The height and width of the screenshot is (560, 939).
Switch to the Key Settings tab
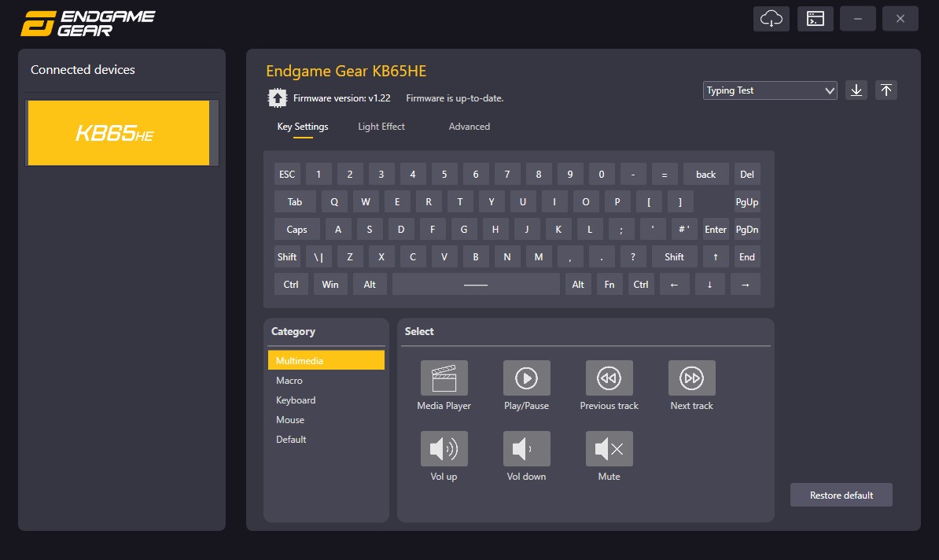303,127
